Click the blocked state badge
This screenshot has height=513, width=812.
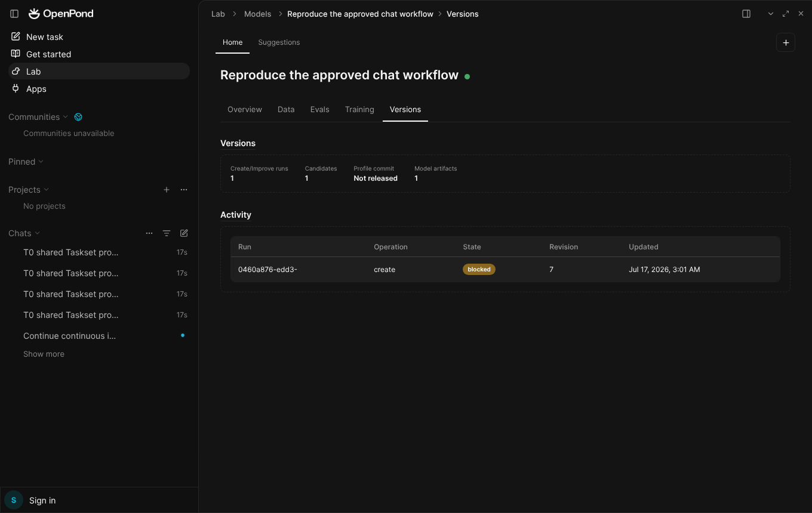[x=479, y=270]
